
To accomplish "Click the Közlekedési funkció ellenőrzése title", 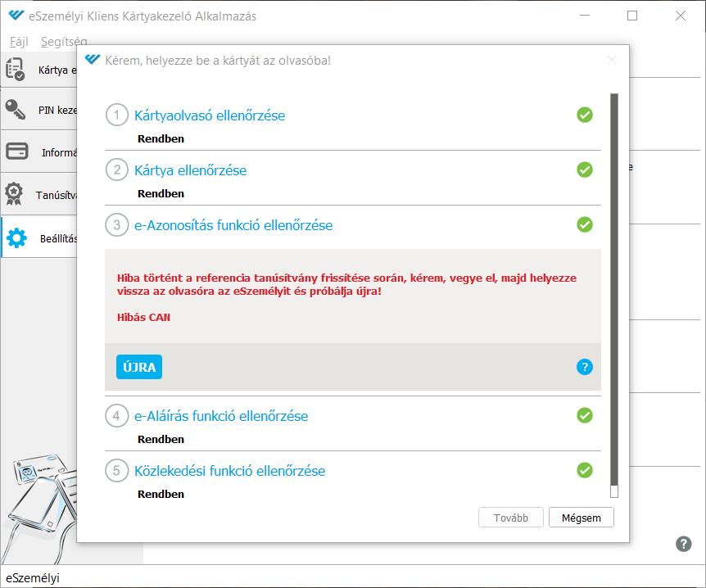I will (229, 471).
